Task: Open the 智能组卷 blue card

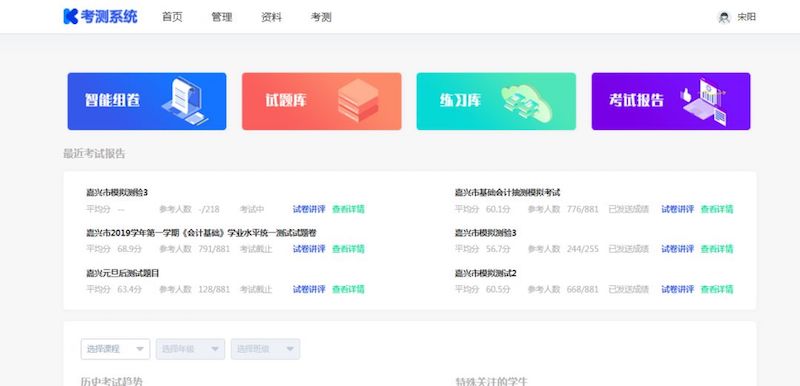Action: pyautogui.click(x=147, y=101)
